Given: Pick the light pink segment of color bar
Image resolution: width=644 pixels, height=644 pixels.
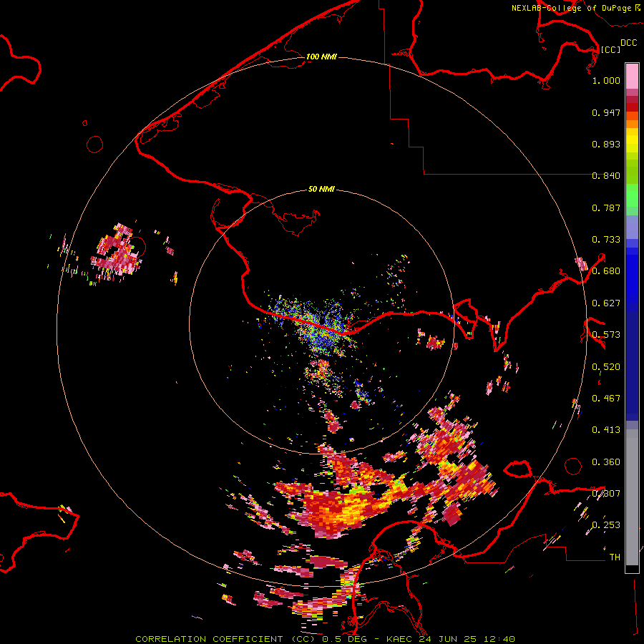Looking at the screenshot, I should pyautogui.click(x=632, y=76).
